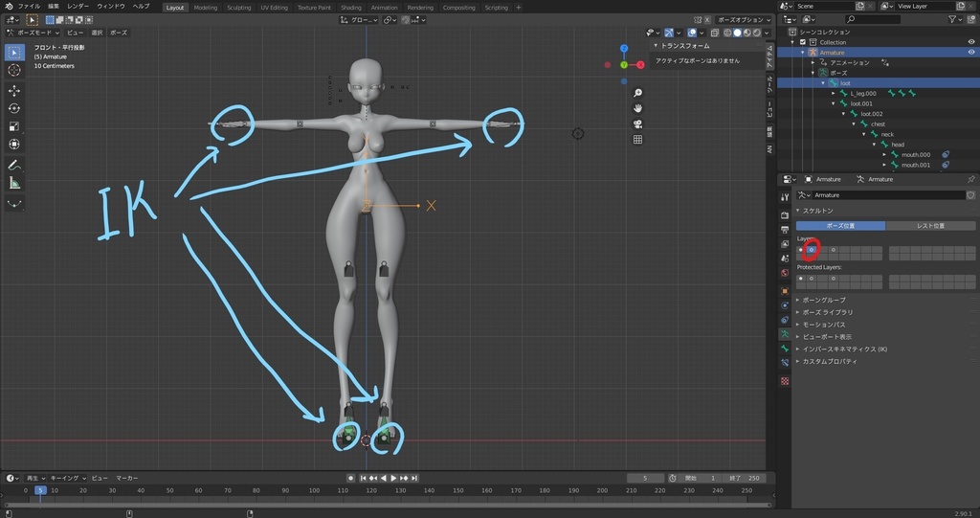This screenshot has height=518, width=980.
Task: Open the Bone Constraint properties tab icon
Action: [x=785, y=363]
